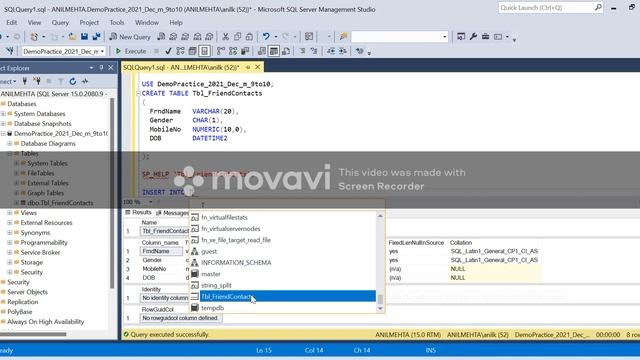
Task: Collapse the CREATE TABLE code block
Action: 138,93
